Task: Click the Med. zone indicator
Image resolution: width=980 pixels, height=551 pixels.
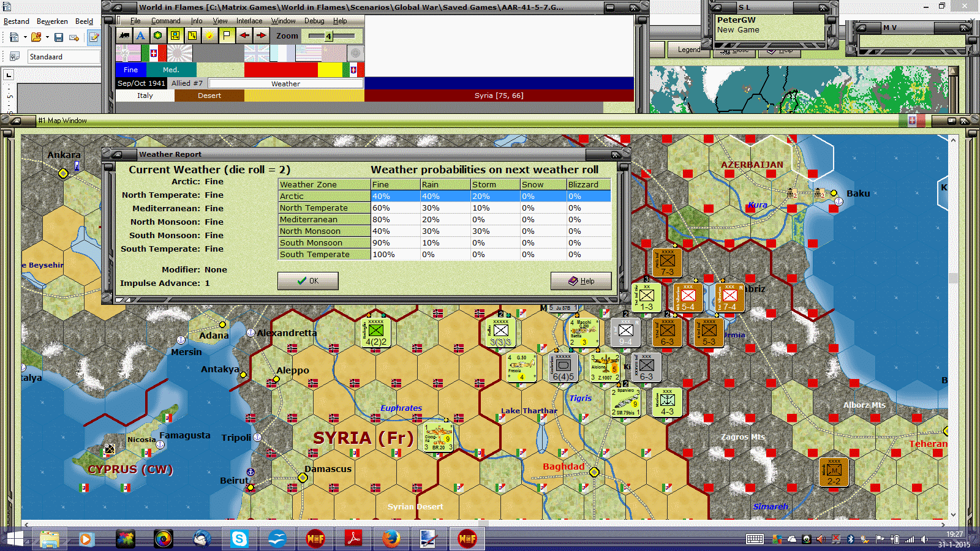Action: click(171, 70)
